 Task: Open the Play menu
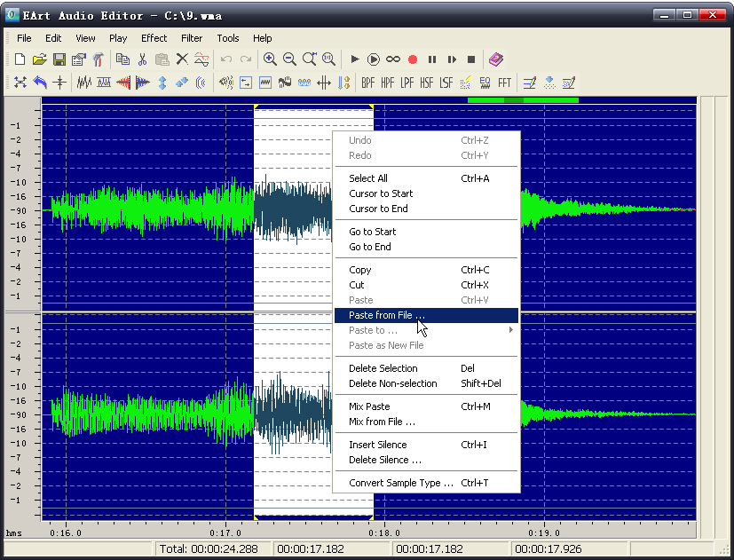click(x=118, y=38)
